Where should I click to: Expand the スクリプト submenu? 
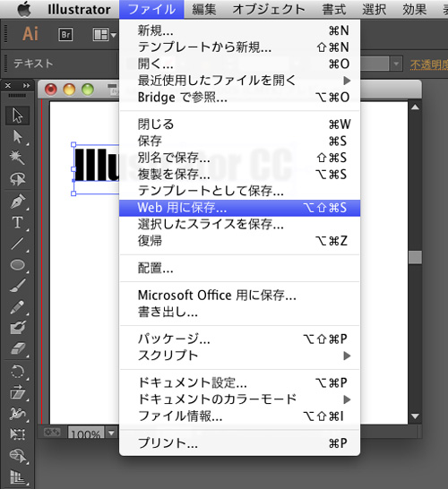pyautogui.click(x=347, y=356)
